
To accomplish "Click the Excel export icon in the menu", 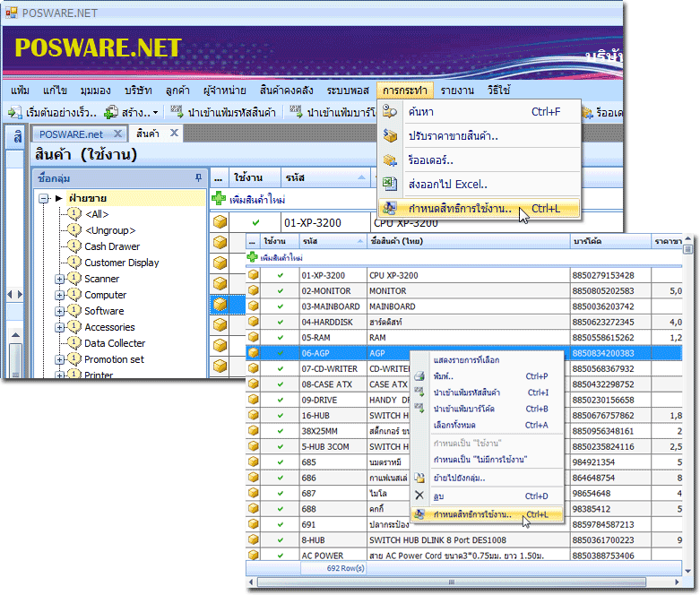I will 390,184.
